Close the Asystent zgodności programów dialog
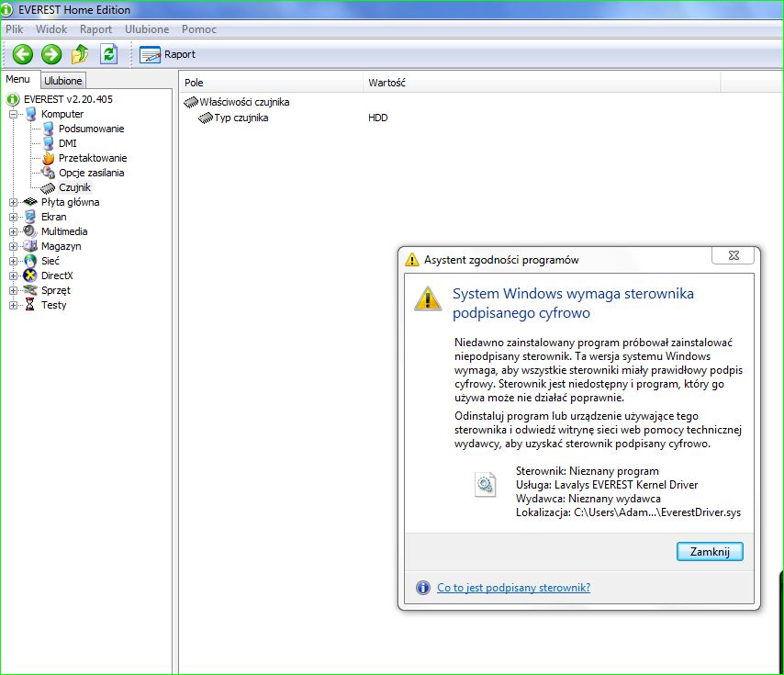Viewport: 784px width, 675px height. click(733, 255)
